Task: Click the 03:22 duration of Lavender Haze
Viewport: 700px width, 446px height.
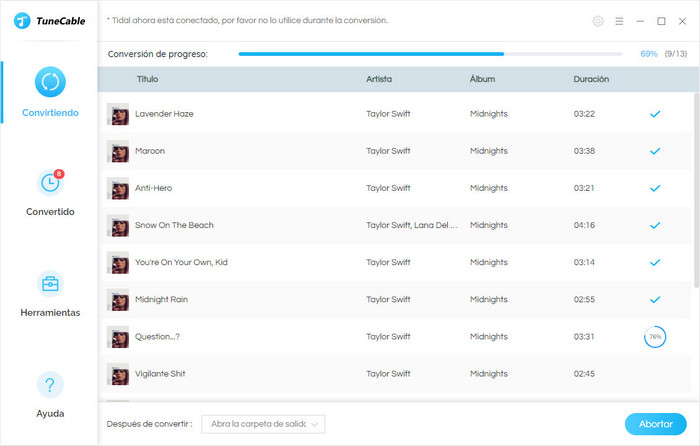Action: click(x=584, y=114)
